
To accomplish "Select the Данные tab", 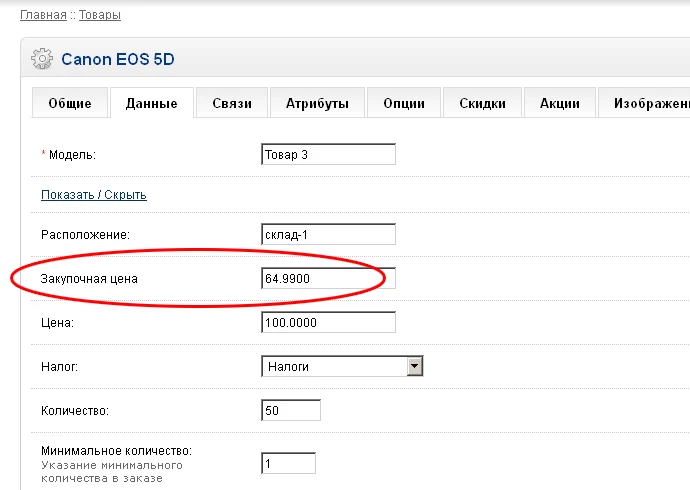I will tap(152, 103).
